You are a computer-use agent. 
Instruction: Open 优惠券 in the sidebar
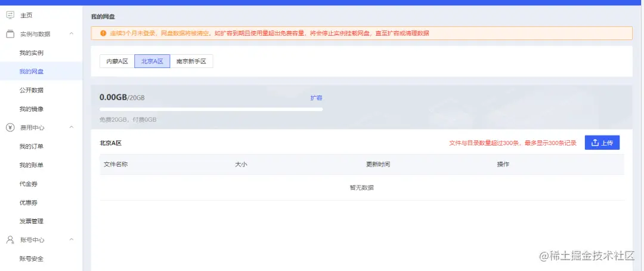pyautogui.click(x=29, y=203)
